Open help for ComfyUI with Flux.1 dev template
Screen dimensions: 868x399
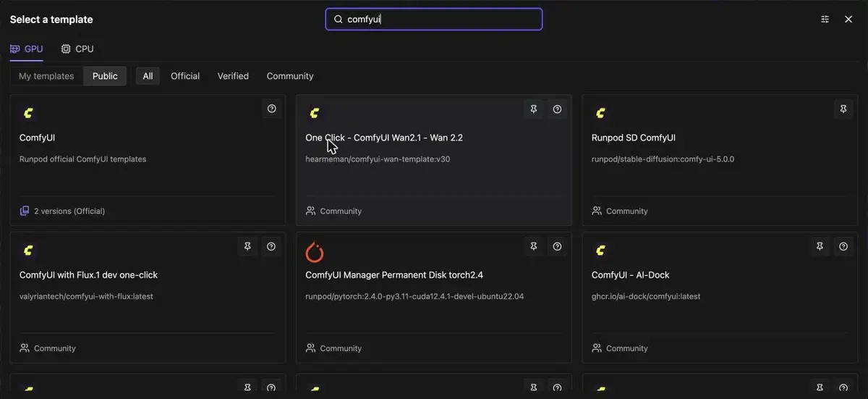click(x=271, y=247)
